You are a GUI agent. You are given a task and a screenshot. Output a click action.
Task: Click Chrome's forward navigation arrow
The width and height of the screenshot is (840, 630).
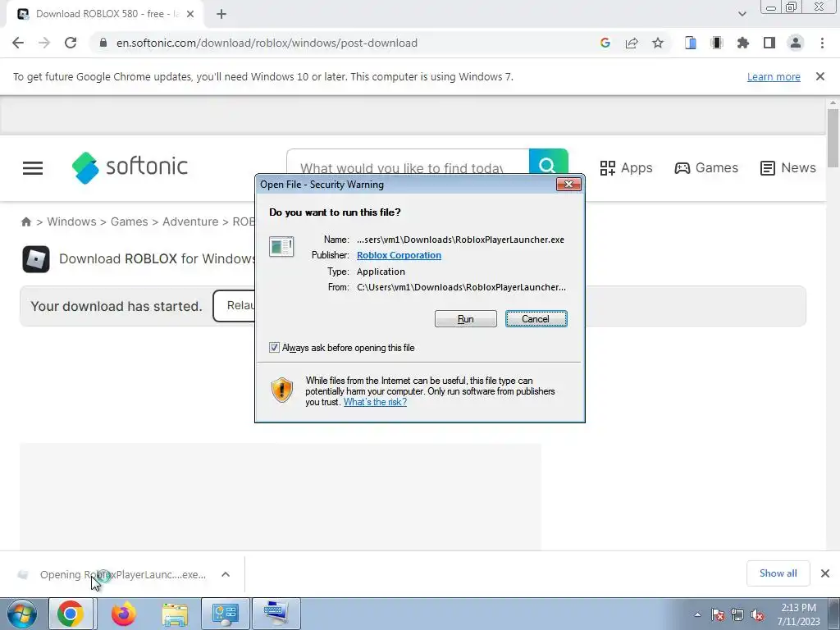click(x=44, y=43)
